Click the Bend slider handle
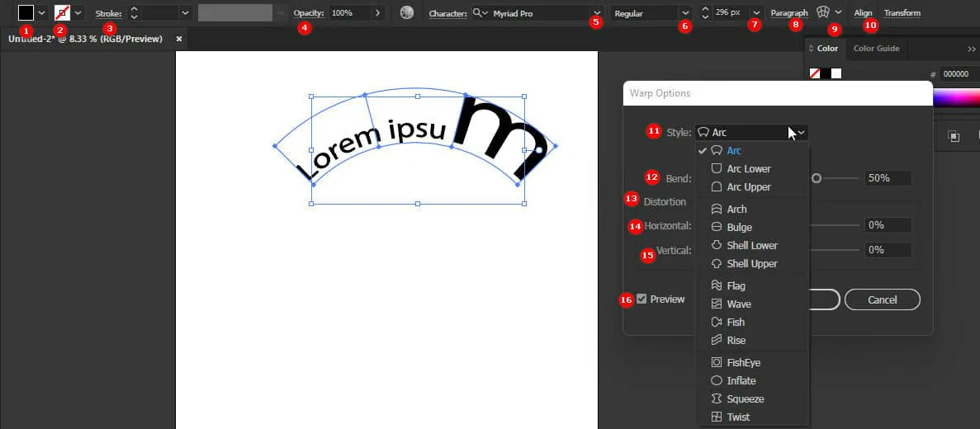Image resolution: width=980 pixels, height=429 pixels. (x=817, y=178)
